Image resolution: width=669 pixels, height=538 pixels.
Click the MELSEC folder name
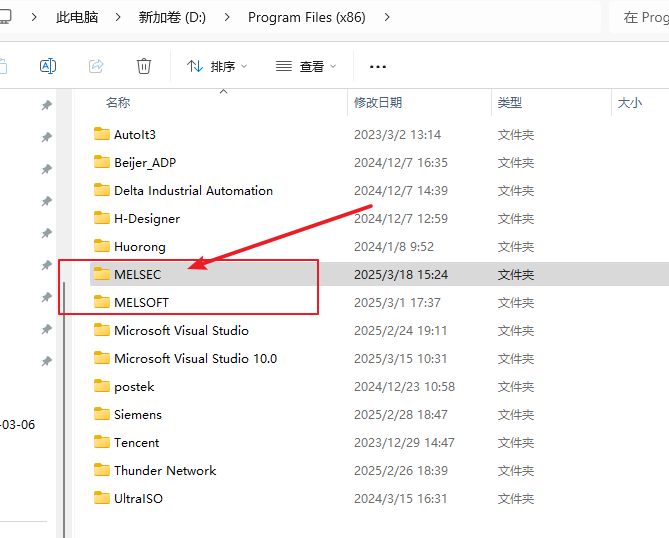coord(137,275)
